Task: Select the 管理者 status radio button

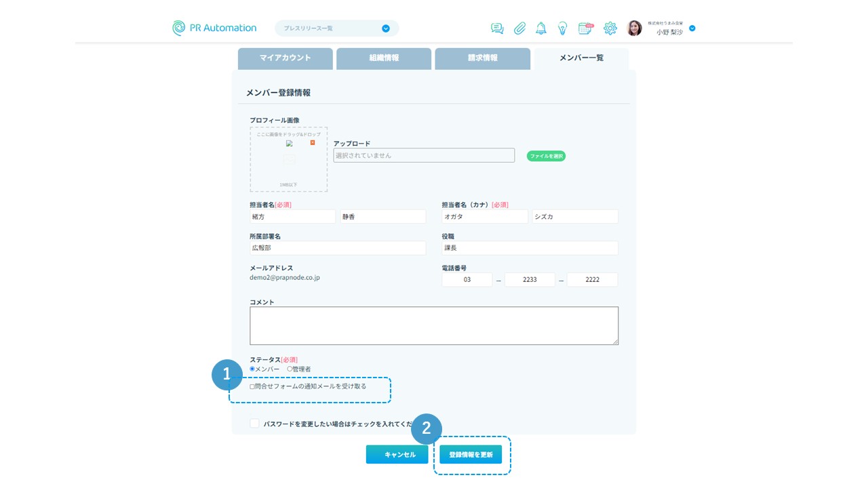Action: tap(290, 369)
